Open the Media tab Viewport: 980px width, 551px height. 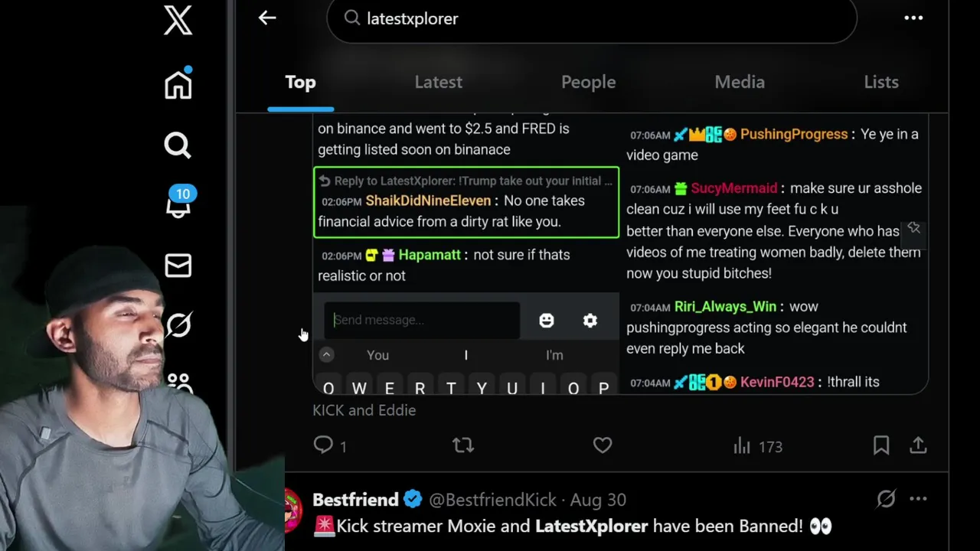(x=740, y=82)
